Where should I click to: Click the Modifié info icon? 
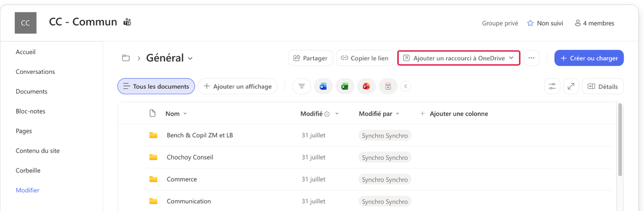coord(327,114)
